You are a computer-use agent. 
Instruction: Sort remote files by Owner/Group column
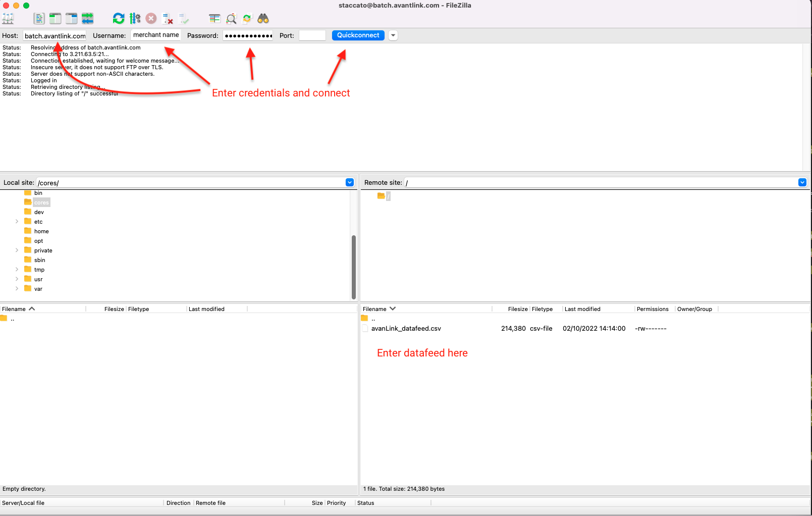696,309
